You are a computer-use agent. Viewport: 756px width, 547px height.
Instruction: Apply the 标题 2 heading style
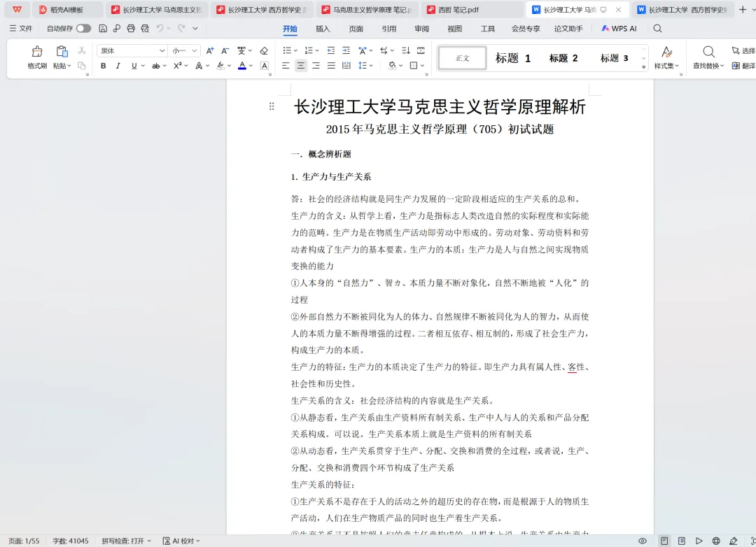(x=563, y=58)
